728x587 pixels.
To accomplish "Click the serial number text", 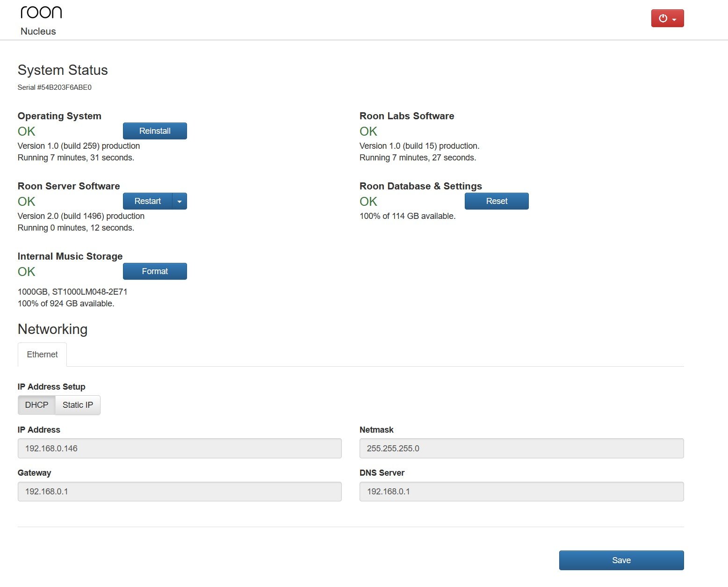I will (55, 87).
